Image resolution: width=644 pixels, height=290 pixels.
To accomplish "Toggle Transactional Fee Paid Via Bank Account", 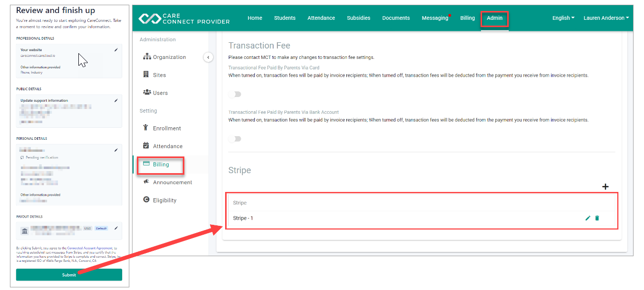I will (235, 139).
